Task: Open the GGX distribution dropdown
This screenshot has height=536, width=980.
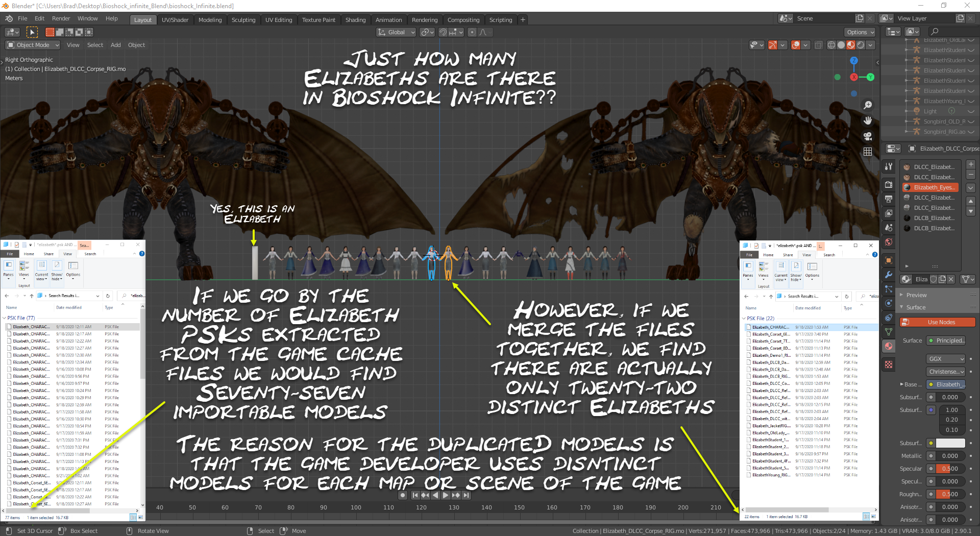Action: [x=946, y=359]
